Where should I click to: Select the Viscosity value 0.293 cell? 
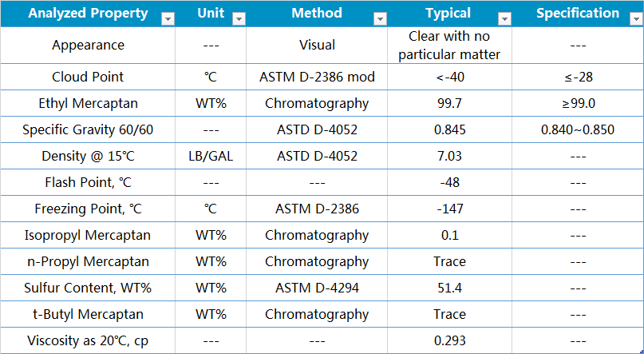click(x=448, y=340)
